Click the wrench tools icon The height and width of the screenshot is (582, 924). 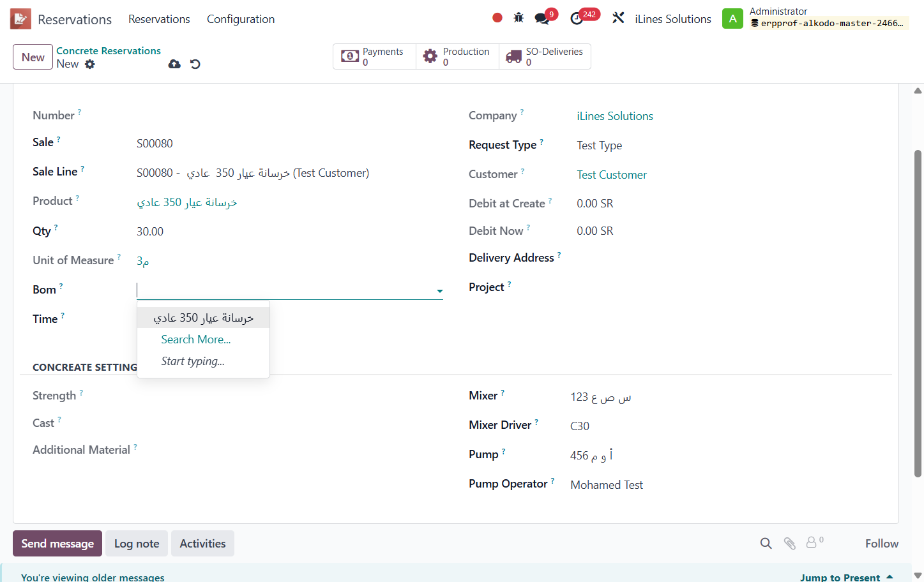[x=618, y=18]
